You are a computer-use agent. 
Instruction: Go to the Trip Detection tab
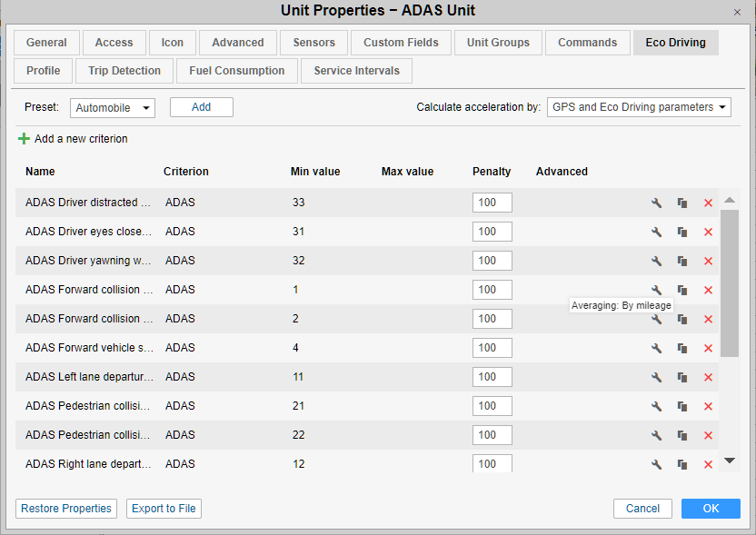pyautogui.click(x=124, y=71)
